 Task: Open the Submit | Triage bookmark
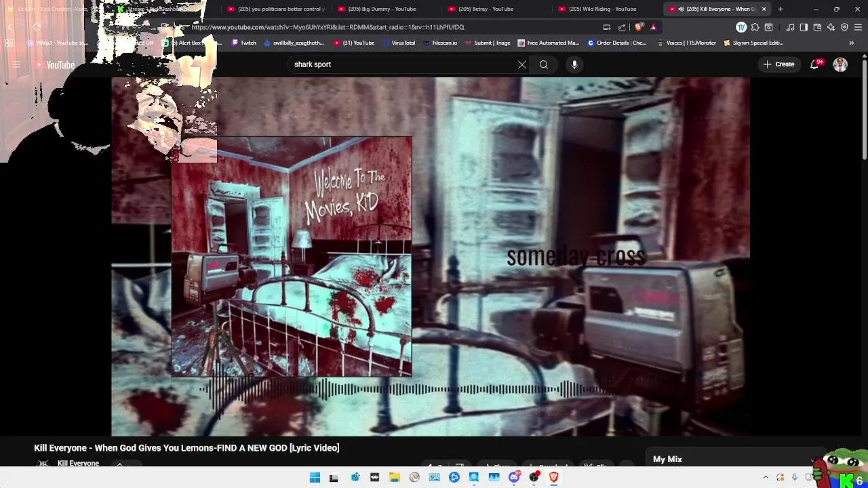(x=488, y=43)
